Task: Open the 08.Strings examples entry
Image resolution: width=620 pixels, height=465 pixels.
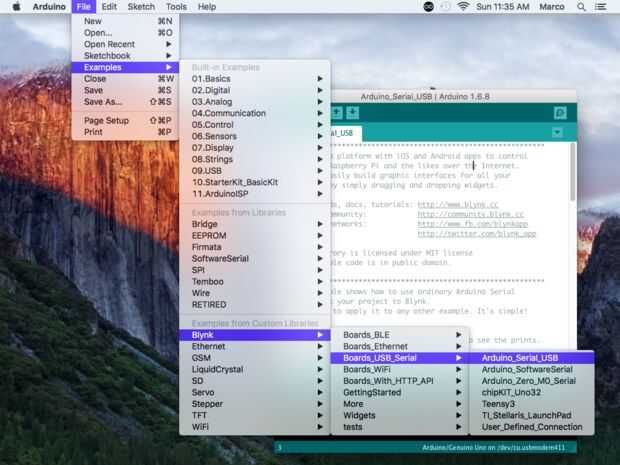Action: (x=255, y=159)
